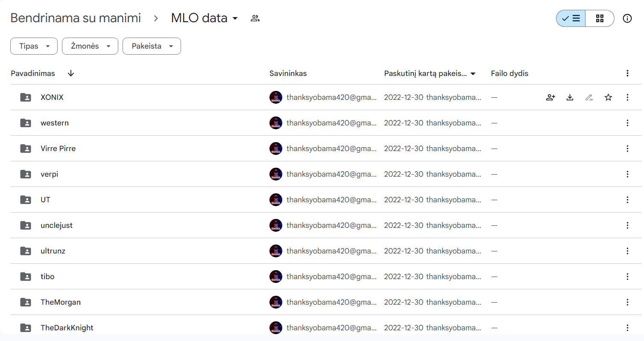Star the XONIX folder
This screenshot has width=644, height=341.
click(608, 97)
